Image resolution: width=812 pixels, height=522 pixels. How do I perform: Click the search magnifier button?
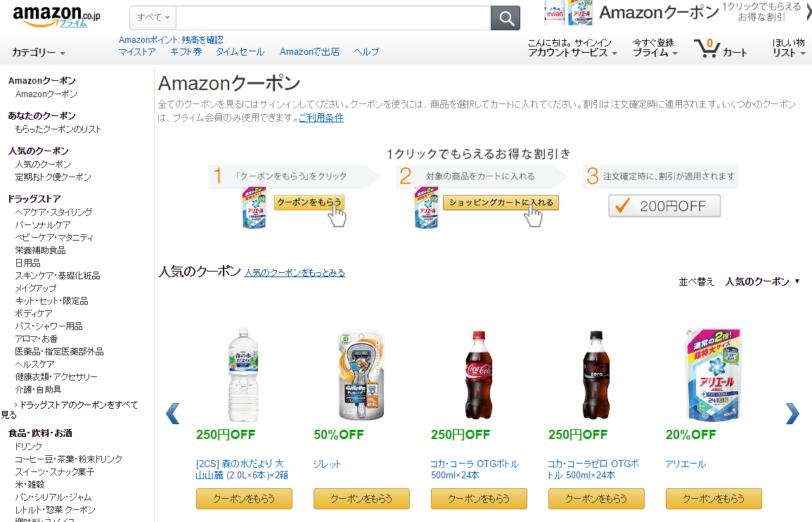[505, 18]
